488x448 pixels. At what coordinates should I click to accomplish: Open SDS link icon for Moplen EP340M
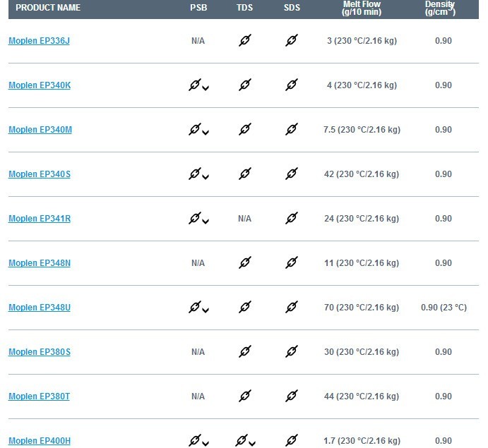point(292,129)
